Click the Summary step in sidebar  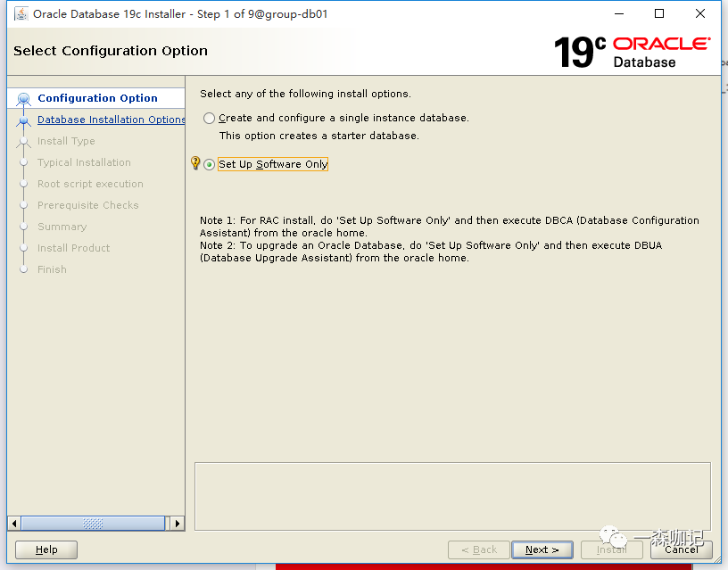point(62,227)
